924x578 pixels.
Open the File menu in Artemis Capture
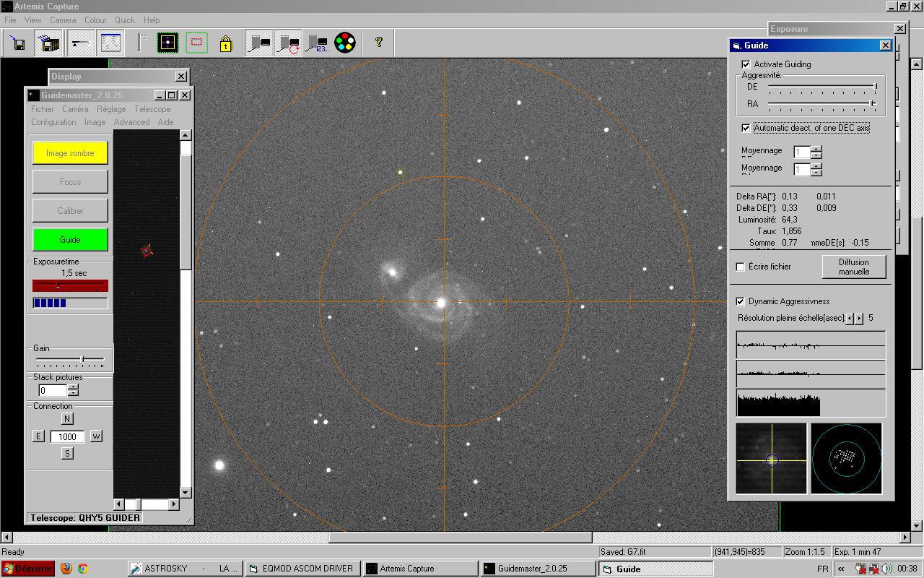[x=10, y=20]
